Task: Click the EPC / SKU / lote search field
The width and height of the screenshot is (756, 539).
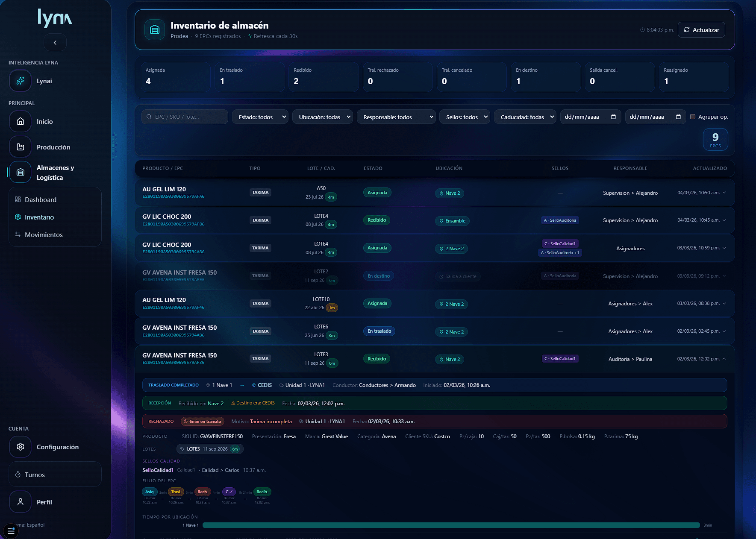Action: [x=185, y=116]
